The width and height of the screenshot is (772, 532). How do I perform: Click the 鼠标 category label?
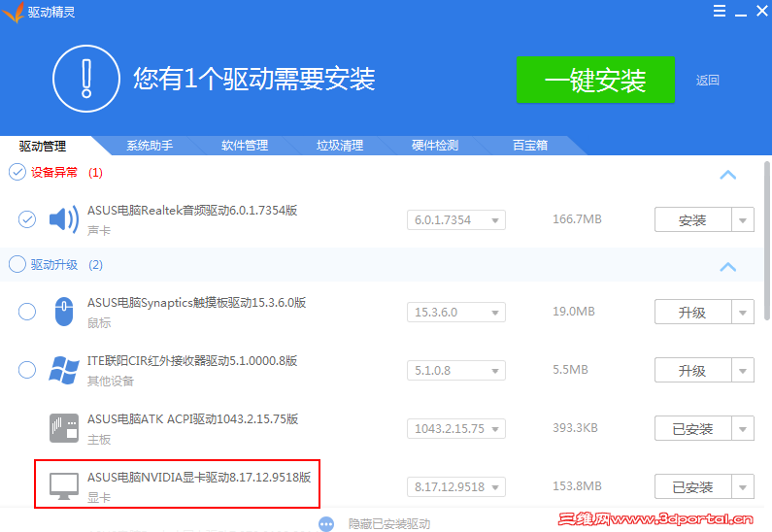pos(99,323)
